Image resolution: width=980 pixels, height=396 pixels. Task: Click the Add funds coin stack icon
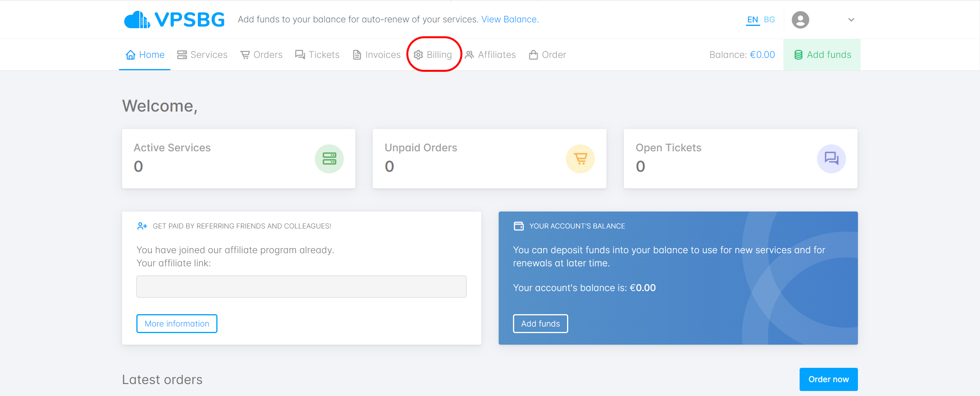pos(798,55)
